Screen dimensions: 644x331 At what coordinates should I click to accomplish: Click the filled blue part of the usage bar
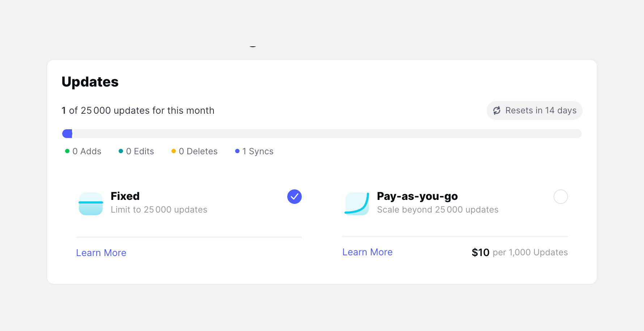pos(67,134)
